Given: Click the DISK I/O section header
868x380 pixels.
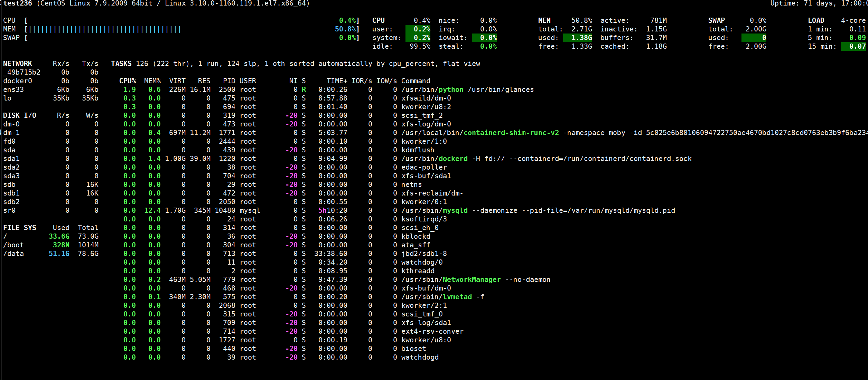Looking at the screenshot, I should [20, 115].
